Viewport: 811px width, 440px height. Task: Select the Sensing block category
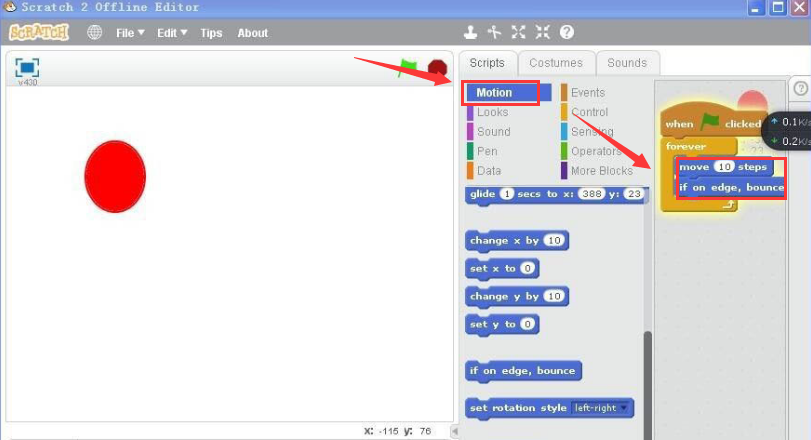[x=588, y=132]
